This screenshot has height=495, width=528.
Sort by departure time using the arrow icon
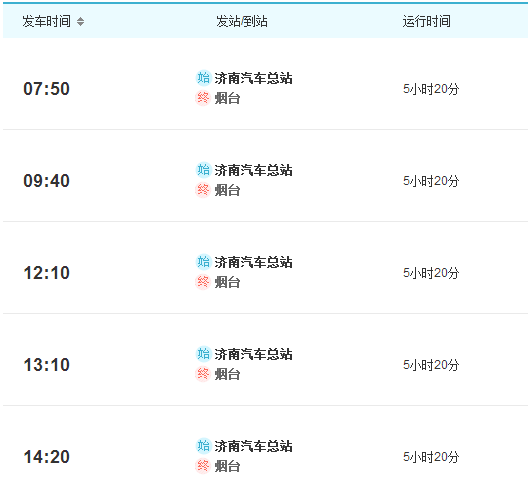point(80,22)
